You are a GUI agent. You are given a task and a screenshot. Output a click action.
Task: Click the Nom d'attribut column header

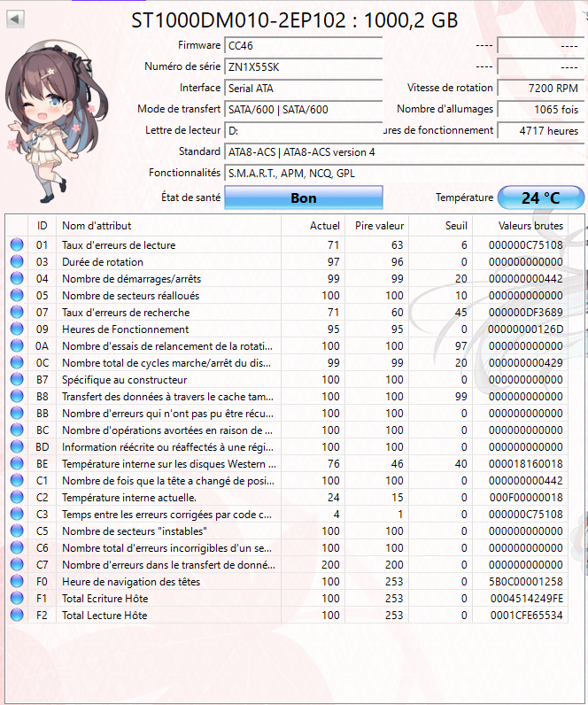[168, 225]
